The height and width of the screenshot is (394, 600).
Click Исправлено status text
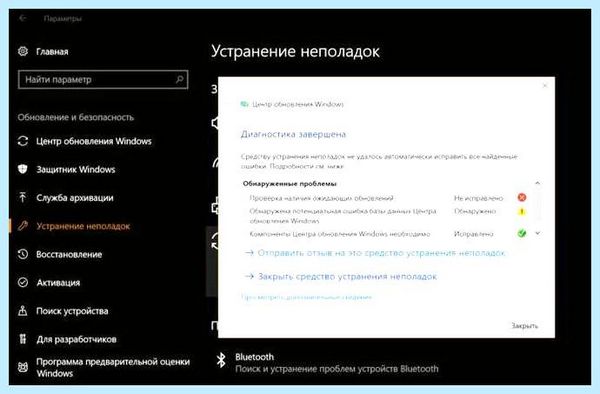[x=474, y=234]
